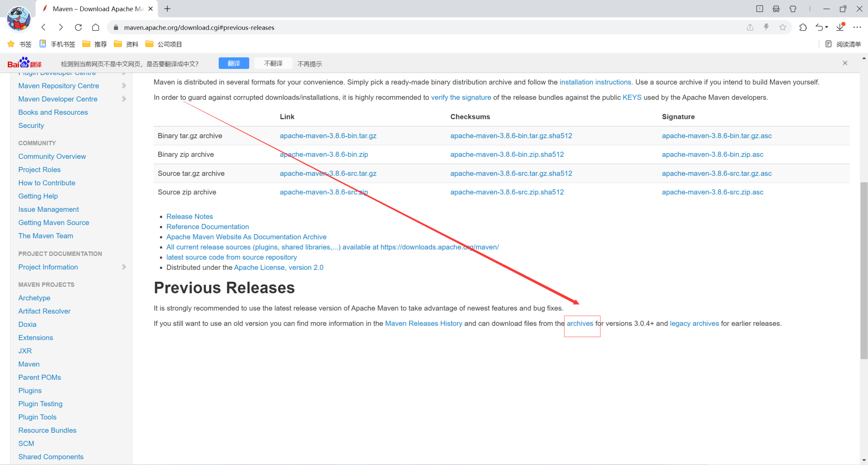Open a new browser tab
The image size is (868, 465).
pyautogui.click(x=167, y=9)
